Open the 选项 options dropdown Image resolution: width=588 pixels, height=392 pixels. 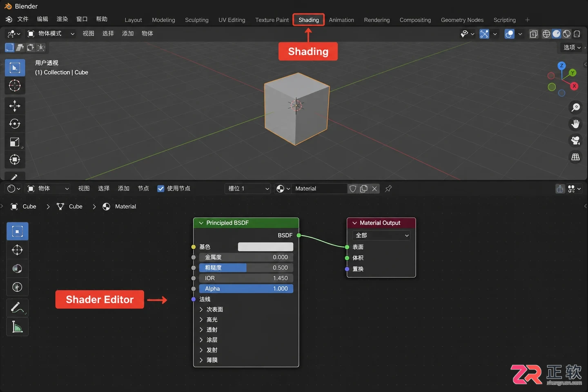[x=572, y=47]
